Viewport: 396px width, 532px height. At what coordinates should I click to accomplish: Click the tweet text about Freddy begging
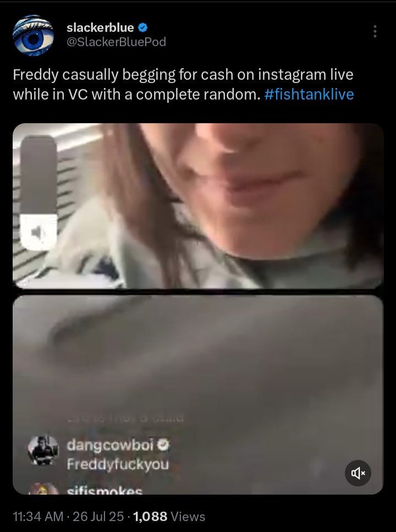[183, 84]
